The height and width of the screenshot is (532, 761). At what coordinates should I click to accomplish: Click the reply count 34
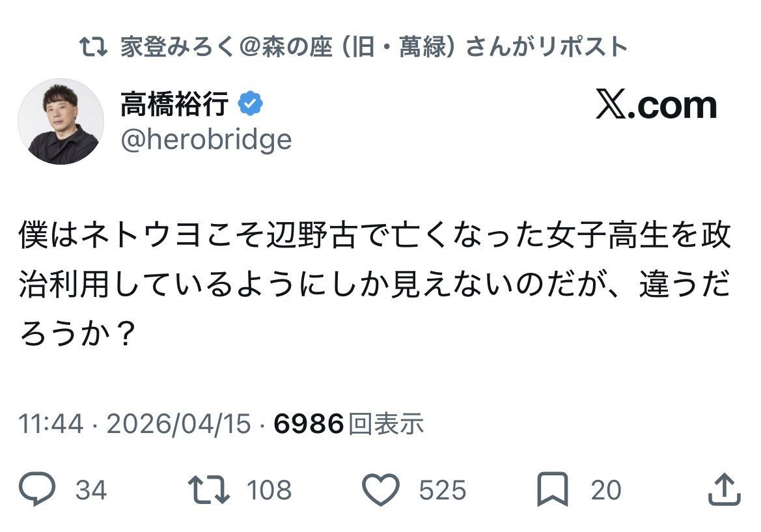91,490
